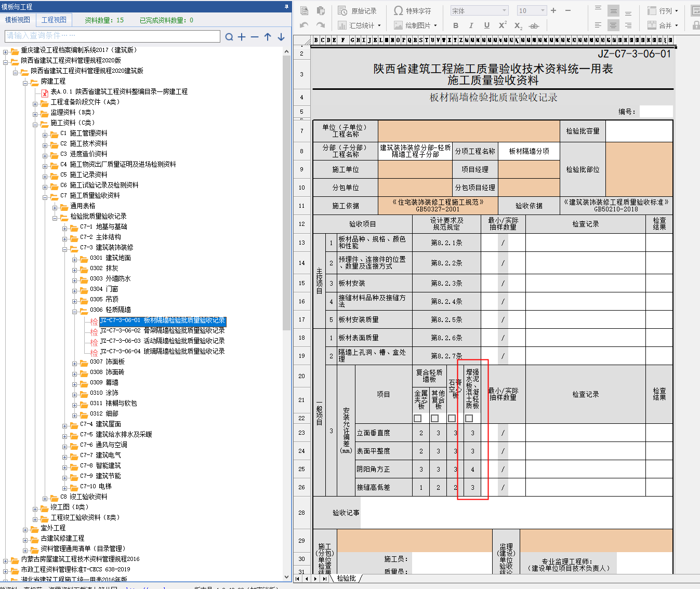Apply italic formatting
Viewport: 700px width, 589px height.
click(471, 25)
